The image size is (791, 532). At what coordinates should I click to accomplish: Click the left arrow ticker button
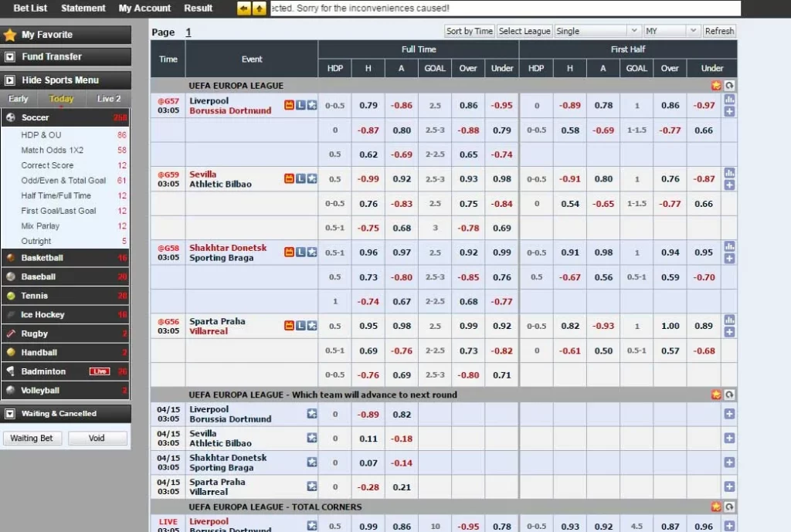tap(244, 8)
